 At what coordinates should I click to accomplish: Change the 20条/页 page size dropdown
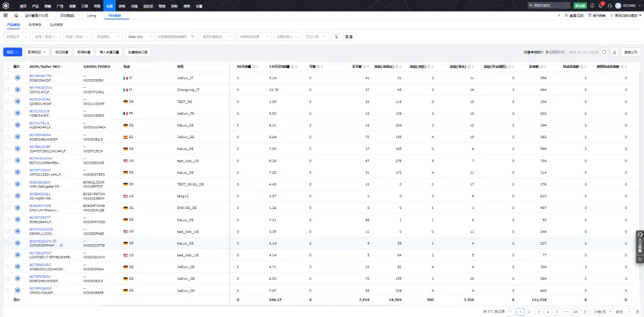pos(603,311)
